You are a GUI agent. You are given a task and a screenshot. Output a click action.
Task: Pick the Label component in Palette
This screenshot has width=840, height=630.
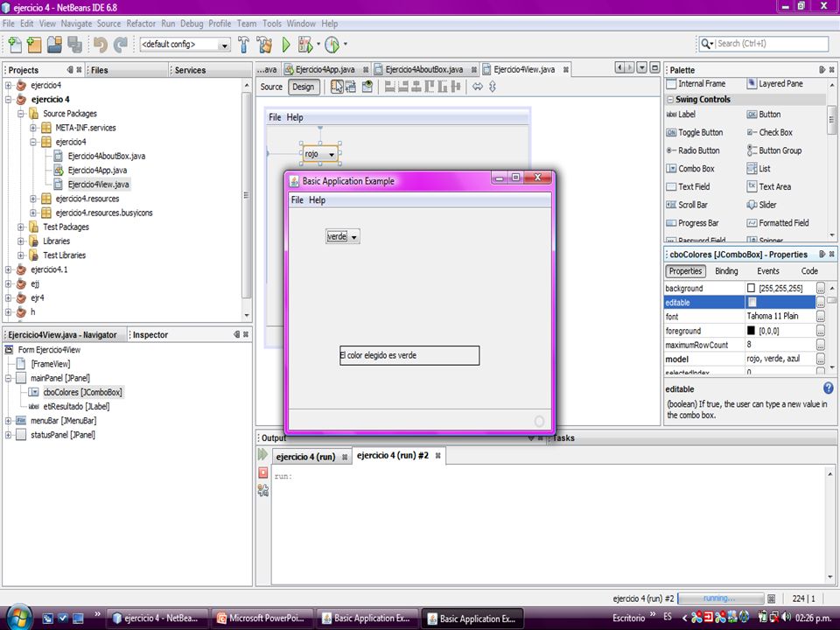[x=681, y=114]
